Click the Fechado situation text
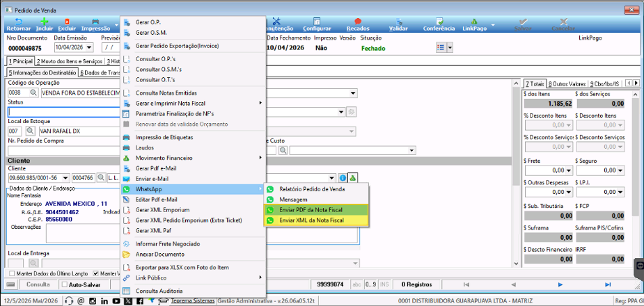 (373, 48)
